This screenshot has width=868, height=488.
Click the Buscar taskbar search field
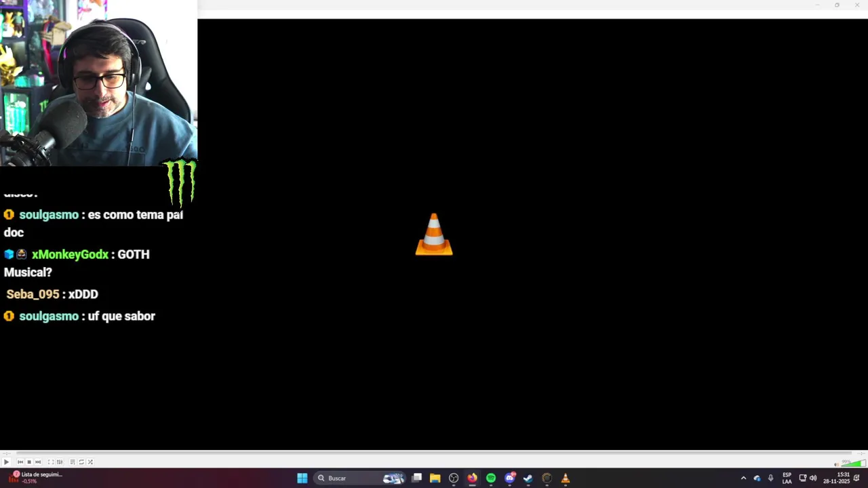coord(359,478)
